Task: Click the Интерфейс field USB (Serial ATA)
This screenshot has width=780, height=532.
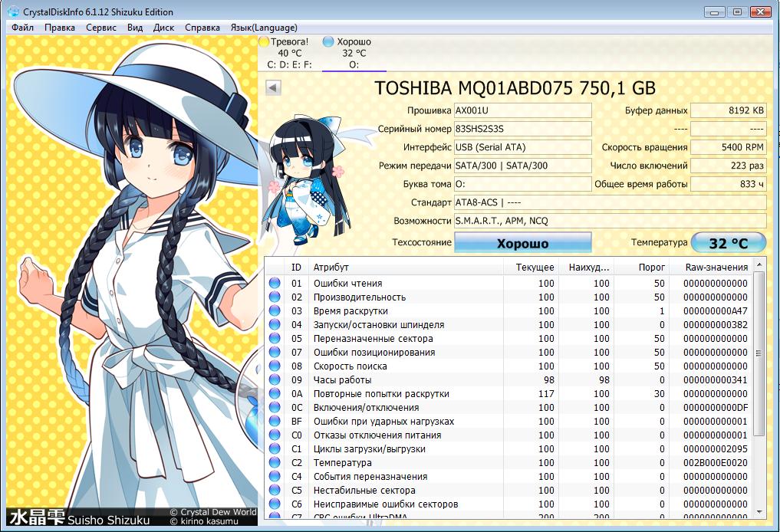Action: point(523,147)
